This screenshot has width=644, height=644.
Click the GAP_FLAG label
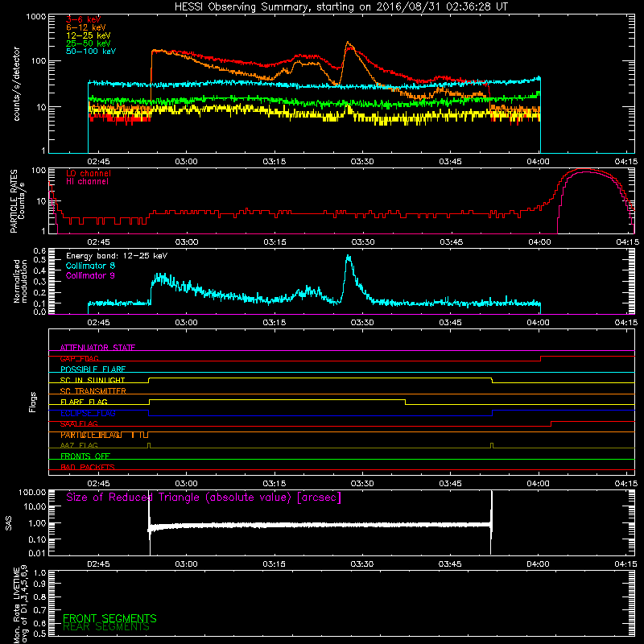[80, 358]
